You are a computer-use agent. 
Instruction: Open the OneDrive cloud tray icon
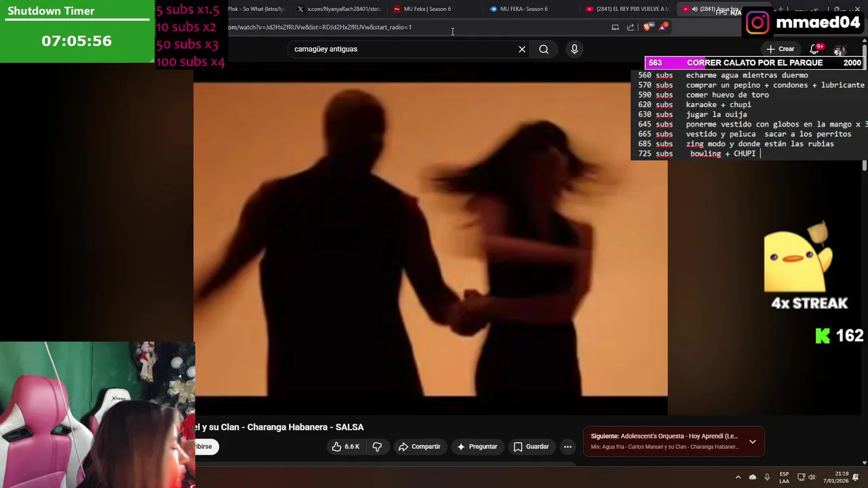pyautogui.click(x=753, y=477)
